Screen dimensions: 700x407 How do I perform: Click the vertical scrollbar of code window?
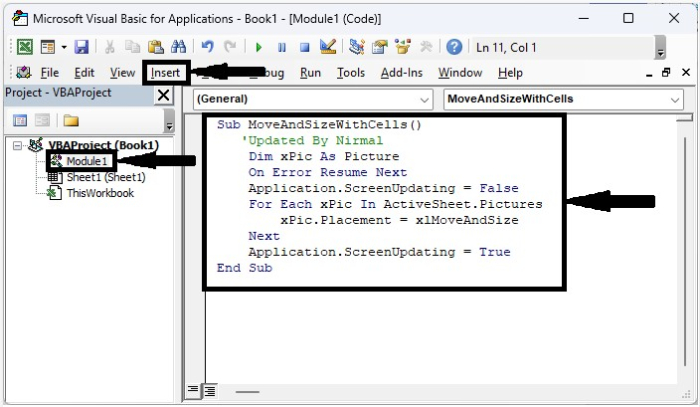tap(684, 252)
